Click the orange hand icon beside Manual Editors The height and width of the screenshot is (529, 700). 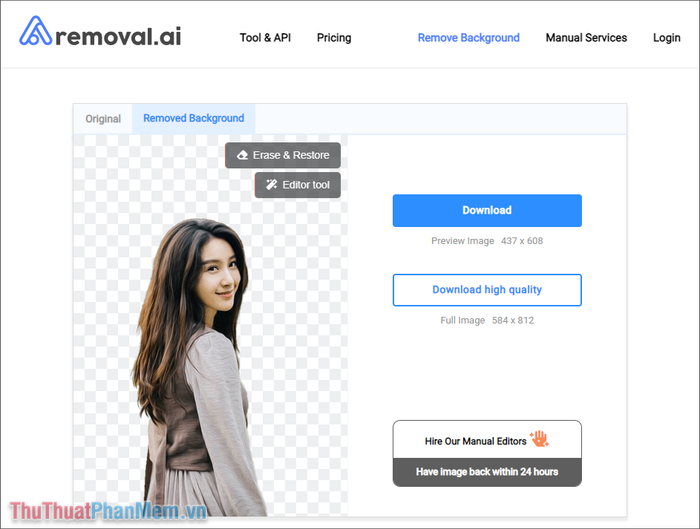coord(539,439)
